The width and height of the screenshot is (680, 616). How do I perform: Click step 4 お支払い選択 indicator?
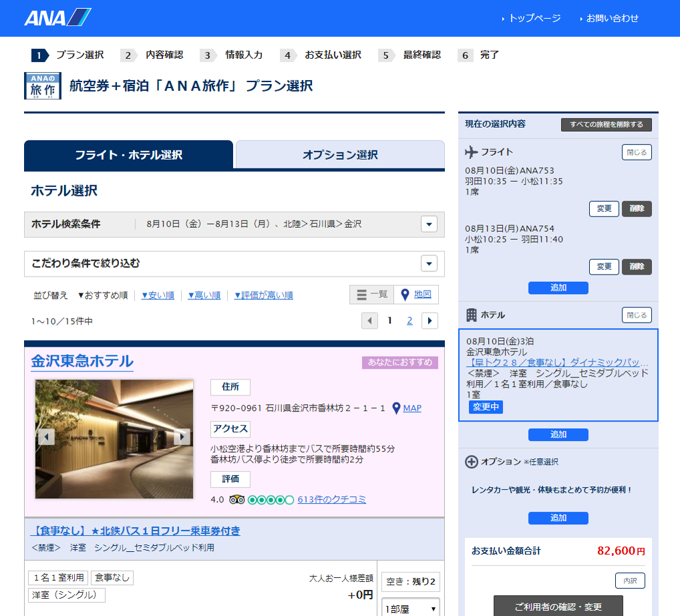pos(321,55)
